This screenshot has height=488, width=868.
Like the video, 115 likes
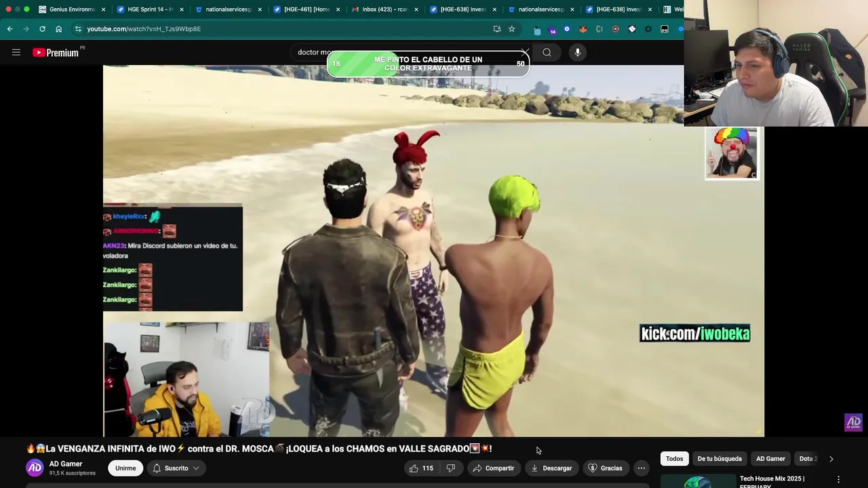(x=420, y=468)
